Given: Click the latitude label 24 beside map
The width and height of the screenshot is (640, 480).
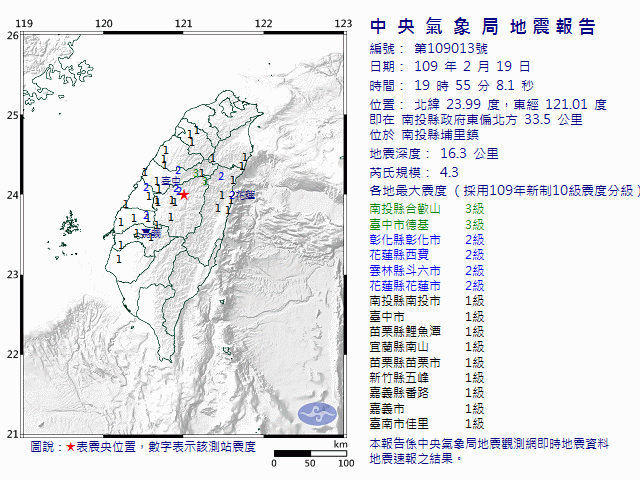Looking at the screenshot, I should pyautogui.click(x=12, y=195).
